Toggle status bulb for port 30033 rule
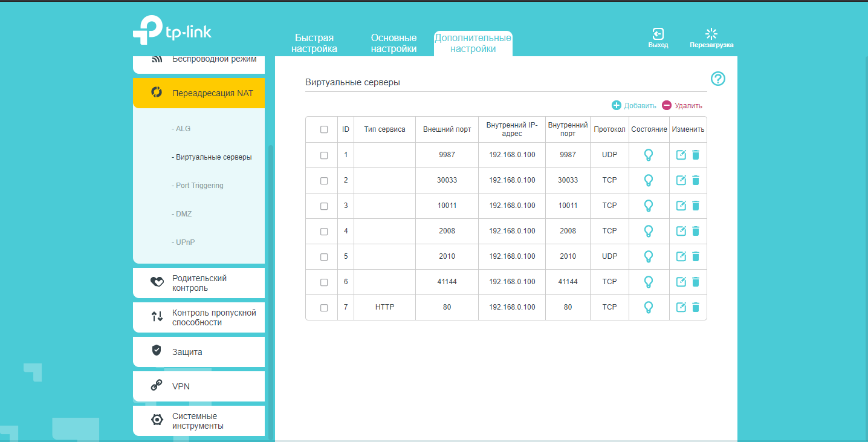 pos(649,180)
